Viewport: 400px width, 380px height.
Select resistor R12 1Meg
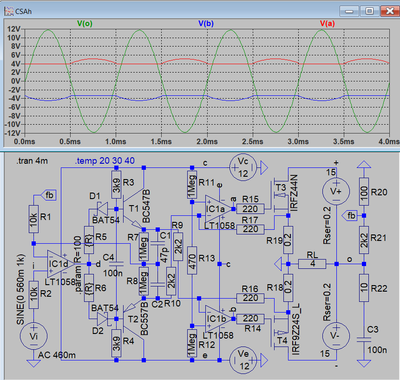pyautogui.click(x=192, y=343)
